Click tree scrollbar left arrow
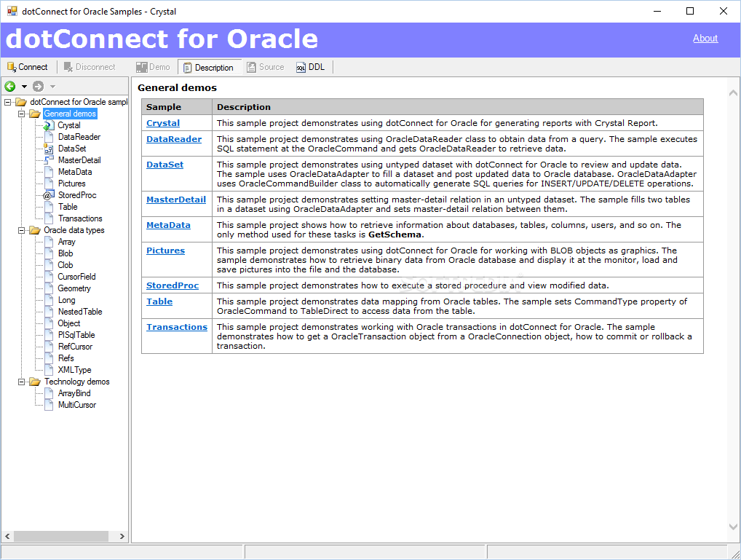Viewport: 741px width, 560px height. click(x=7, y=537)
